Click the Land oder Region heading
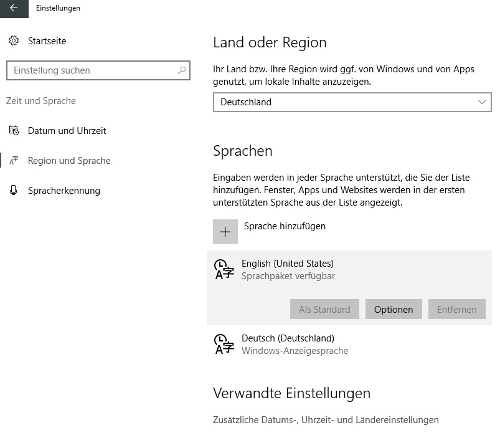 (270, 43)
